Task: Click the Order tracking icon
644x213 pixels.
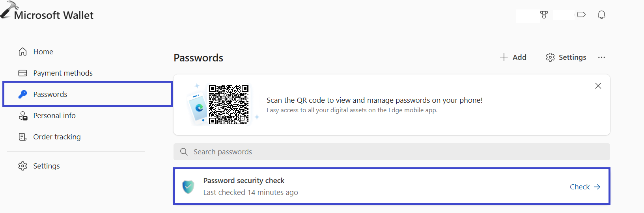Action: [23, 137]
